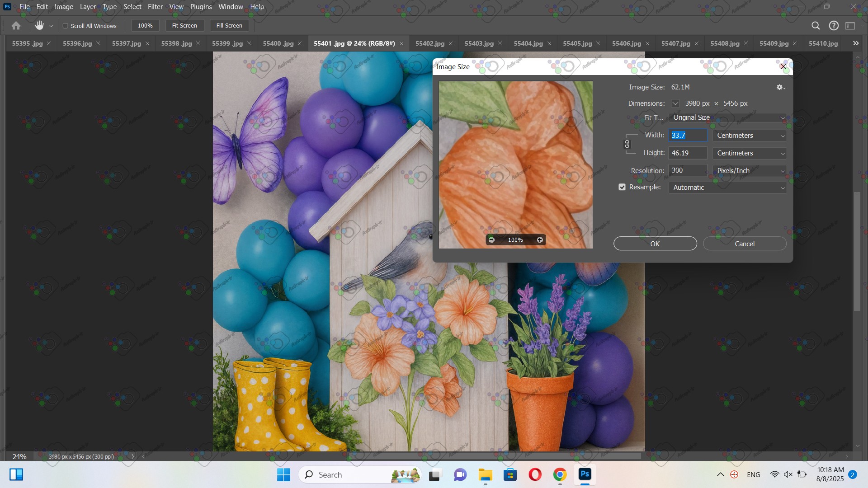Screen dimensions: 868x488
Task: Open the Photoshop search magnifier
Action: click(x=816, y=26)
